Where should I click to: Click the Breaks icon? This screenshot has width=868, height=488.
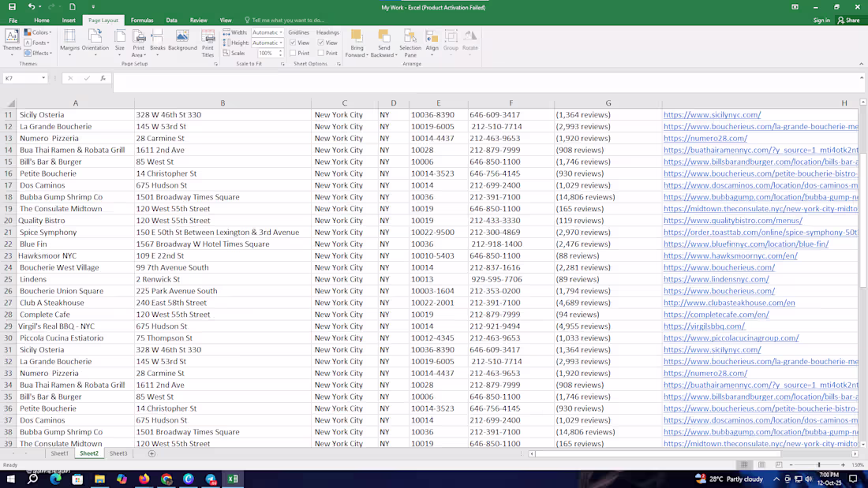(157, 40)
